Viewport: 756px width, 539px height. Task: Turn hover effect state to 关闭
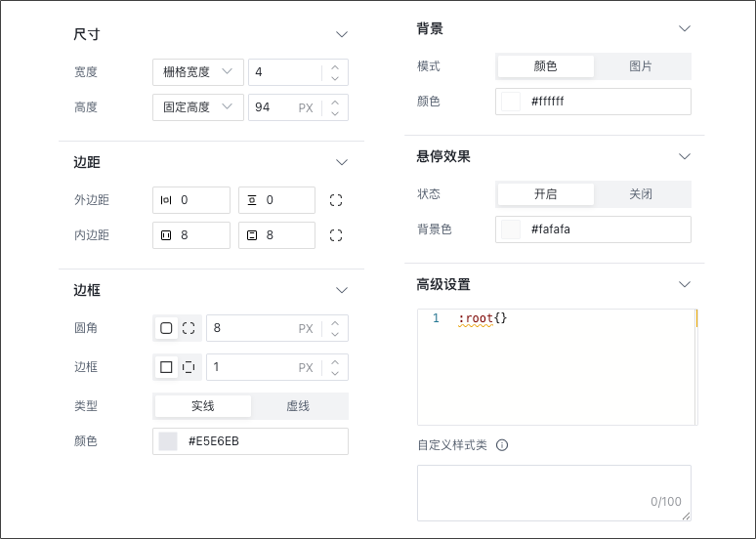point(641,194)
